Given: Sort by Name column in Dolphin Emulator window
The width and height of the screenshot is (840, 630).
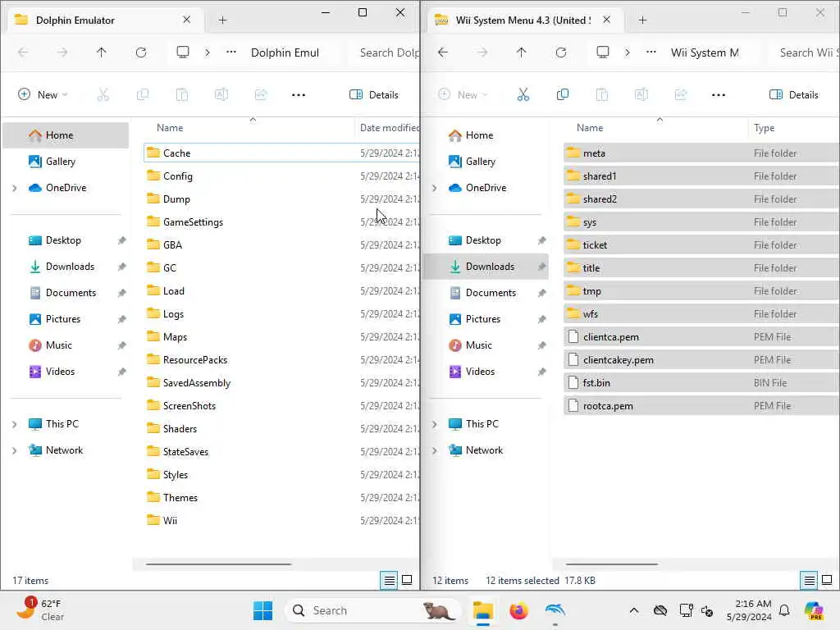Looking at the screenshot, I should [x=169, y=128].
